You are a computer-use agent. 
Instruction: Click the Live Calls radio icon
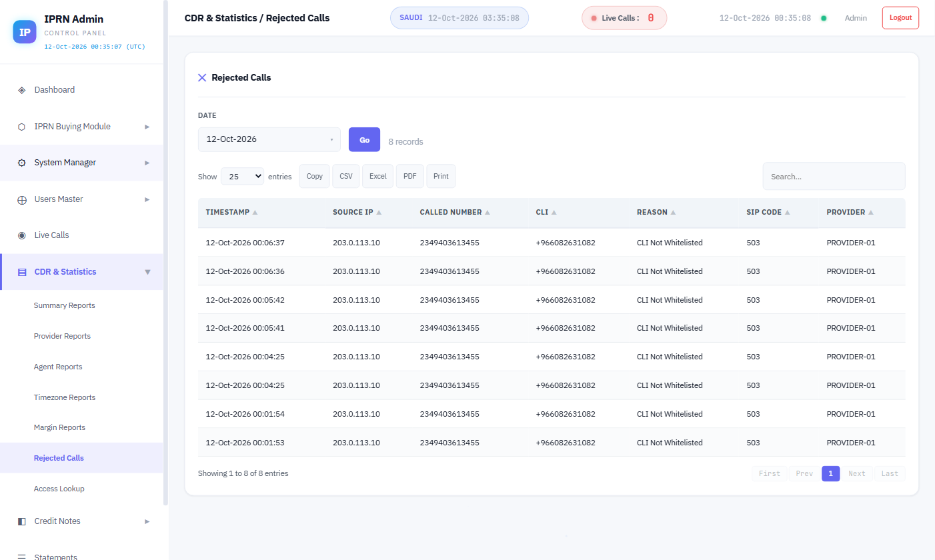coord(21,235)
